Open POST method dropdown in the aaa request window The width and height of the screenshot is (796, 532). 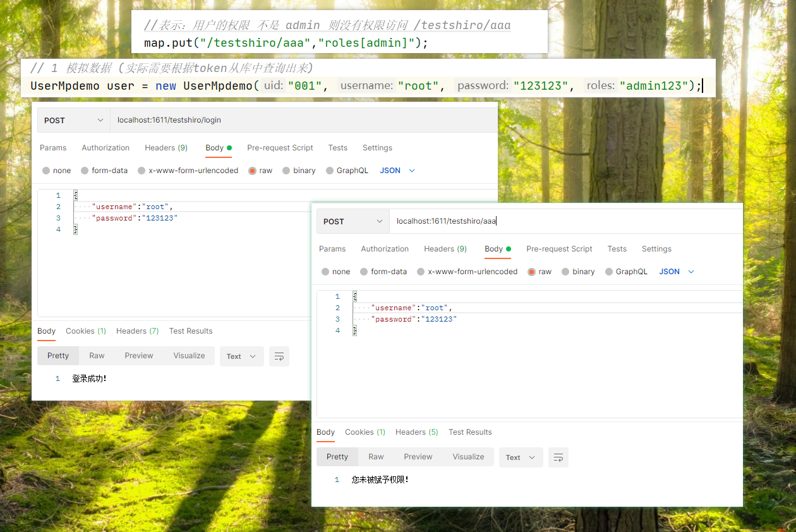point(353,221)
